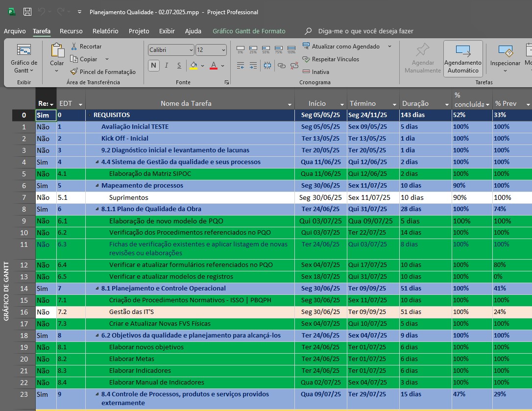
Task: Toggle italic formatting
Action: (x=167, y=66)
